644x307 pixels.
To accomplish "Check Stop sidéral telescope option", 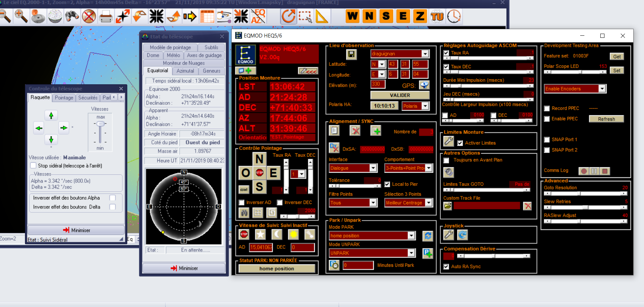I will coord(33,166).
